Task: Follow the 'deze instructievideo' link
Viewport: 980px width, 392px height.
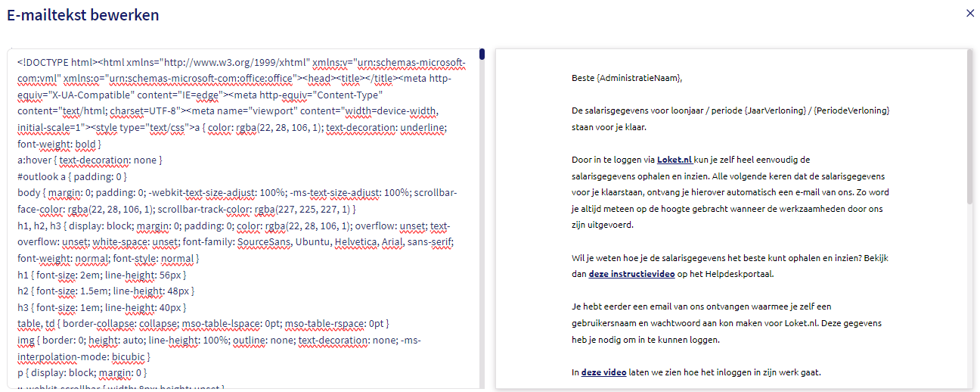Action: tap(631, 274)
